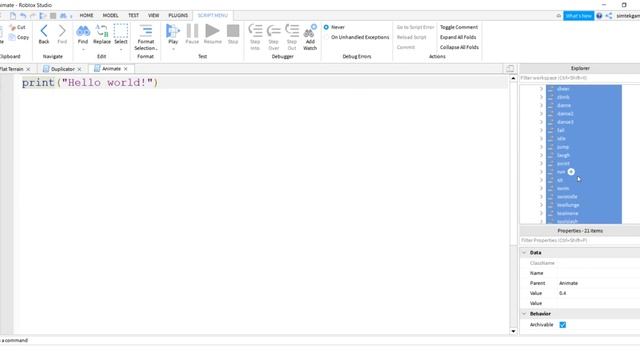Image resolution: width=640 pixels, height=360 pixels.
Task: Collapse the Behavior properties section
Action: (x=524, y=313)
